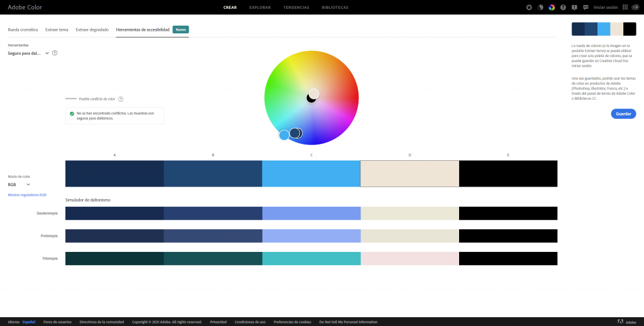Select sky blue swatch C
The width and height of the screenshot is (644, 326).
tap(311, 173)
